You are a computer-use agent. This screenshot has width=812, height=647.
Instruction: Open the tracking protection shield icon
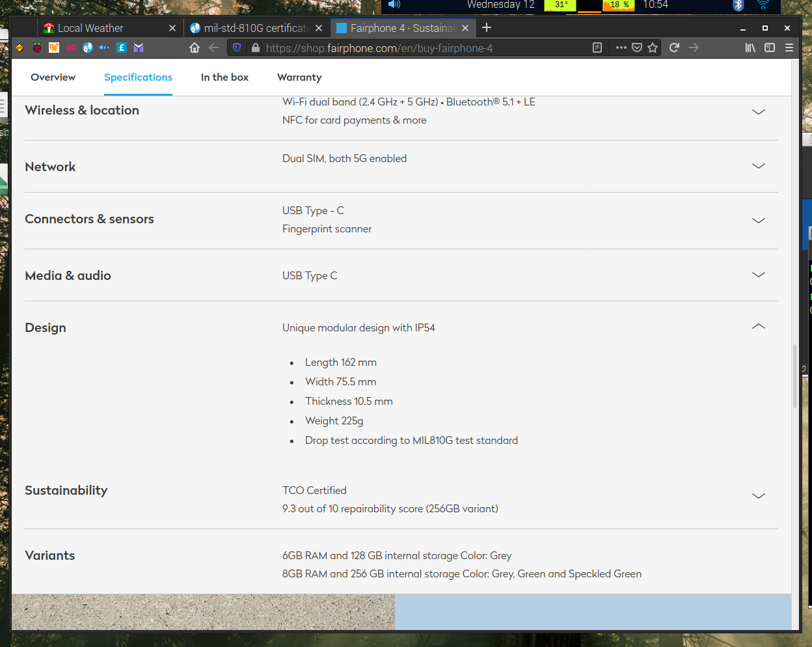pyautogui.click(x=237, y=48)
